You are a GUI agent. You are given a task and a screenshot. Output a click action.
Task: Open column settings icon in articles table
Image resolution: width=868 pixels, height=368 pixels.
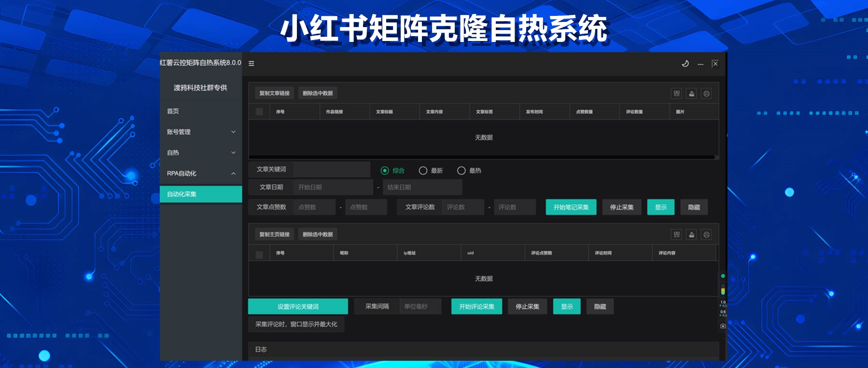676,94
